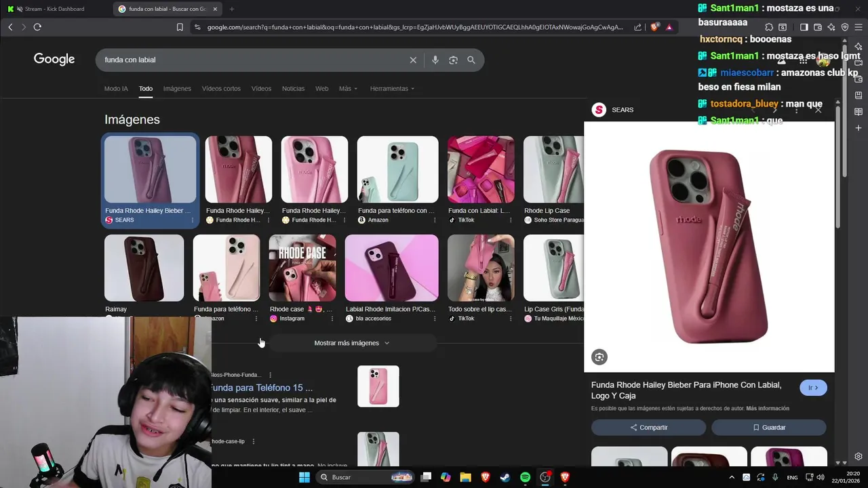Click the magnifier search button
Screen dimensions: 868x488
(471, 60)
